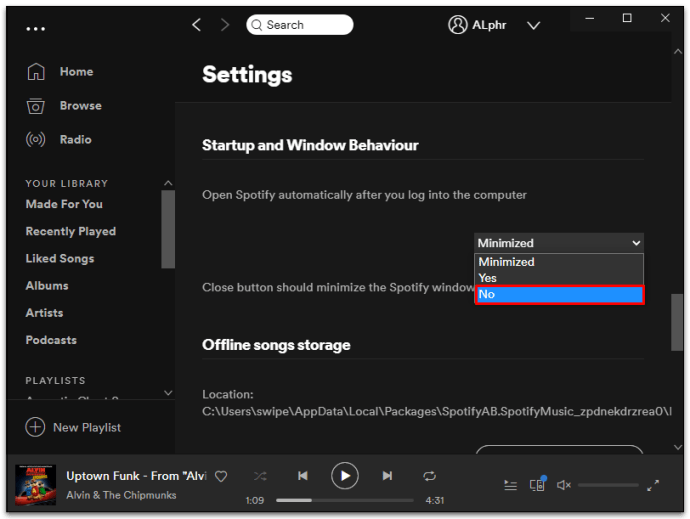The image size is (690, 519).
Task: Choose No from the dropdown list
Action: pyautogui.click(x=559, y=294)
